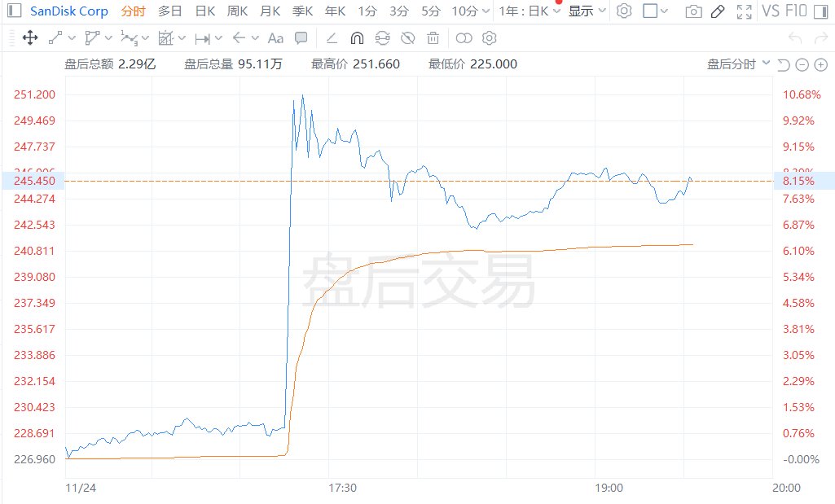Select the crosshair move cursor tool
Viewport: 835px width, 504px height.
coord(30,37)
